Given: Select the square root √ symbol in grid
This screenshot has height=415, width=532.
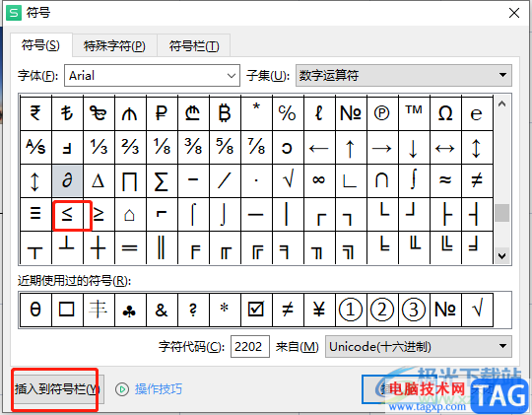Looking at the screenshot, I should [x=288, y=180].
